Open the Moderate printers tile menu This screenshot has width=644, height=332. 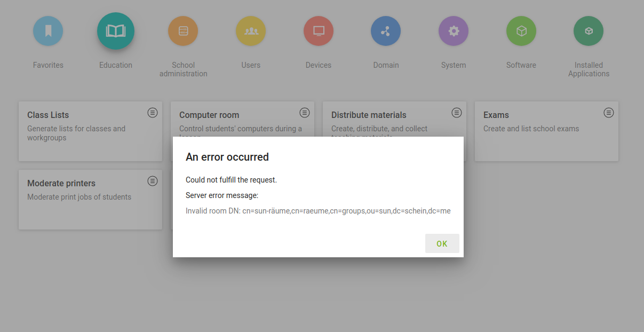pyautogui.click(x=153, y=181)
